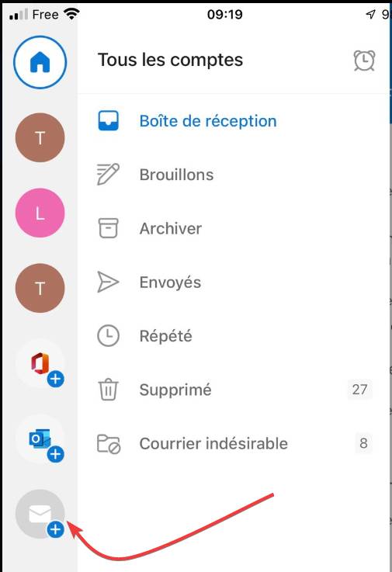392x572 pixels.
Task: Switch to the pink L account avatar
Action: [40, 213]
